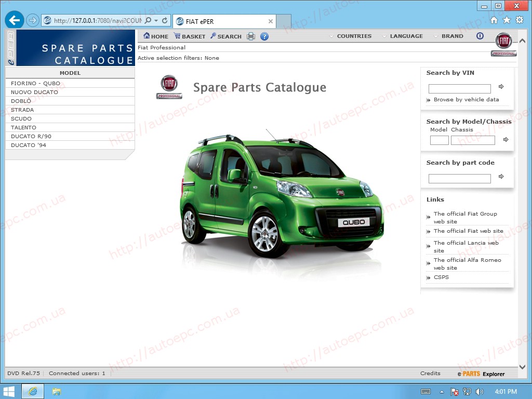Open a new blank browser tab
532x399 pixels.
(284, 21)
